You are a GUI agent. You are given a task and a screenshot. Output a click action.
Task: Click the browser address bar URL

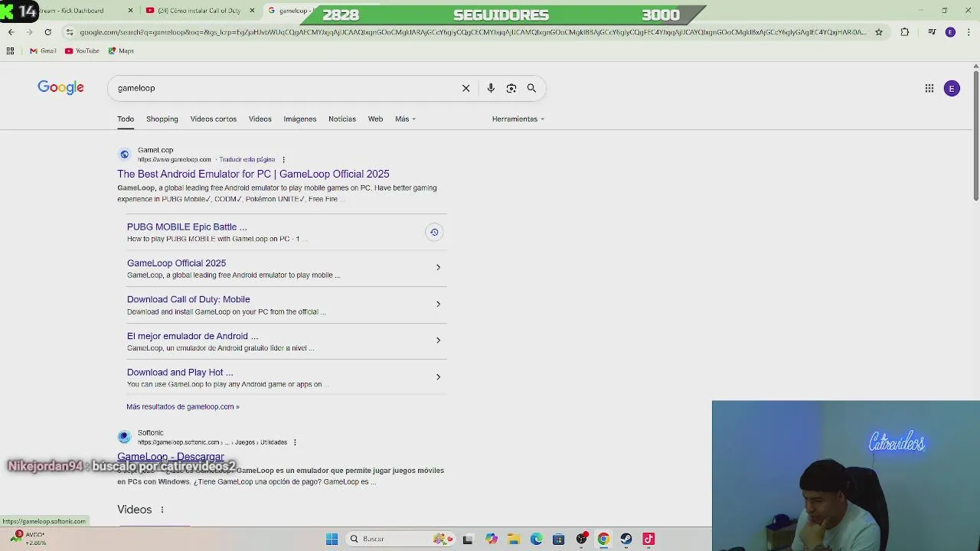tap(472, 32)
